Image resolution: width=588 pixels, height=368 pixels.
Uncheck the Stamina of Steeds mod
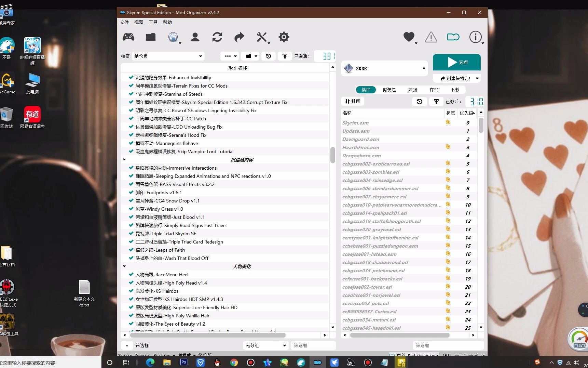coord(131,94)
